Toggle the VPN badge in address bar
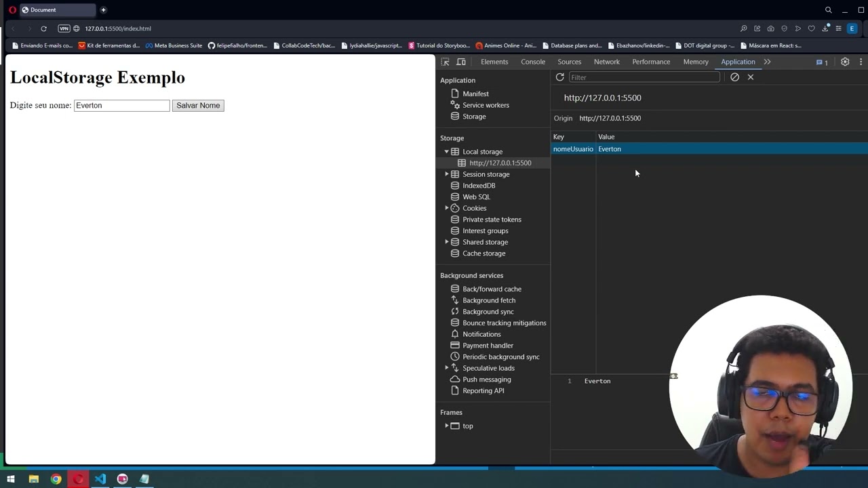The height and width of the screenshot is (488, 868). [x=64, y=28]
